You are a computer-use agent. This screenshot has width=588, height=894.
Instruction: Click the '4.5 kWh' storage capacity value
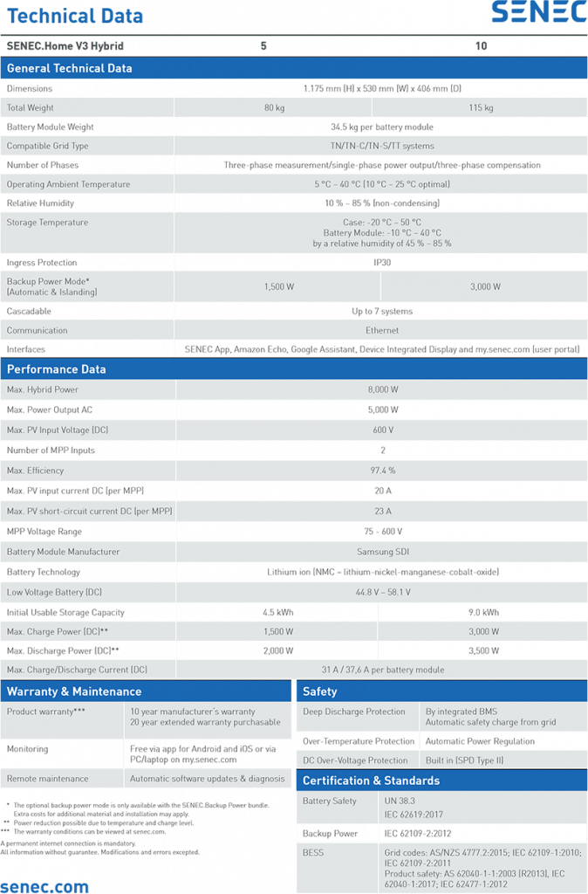278,613
